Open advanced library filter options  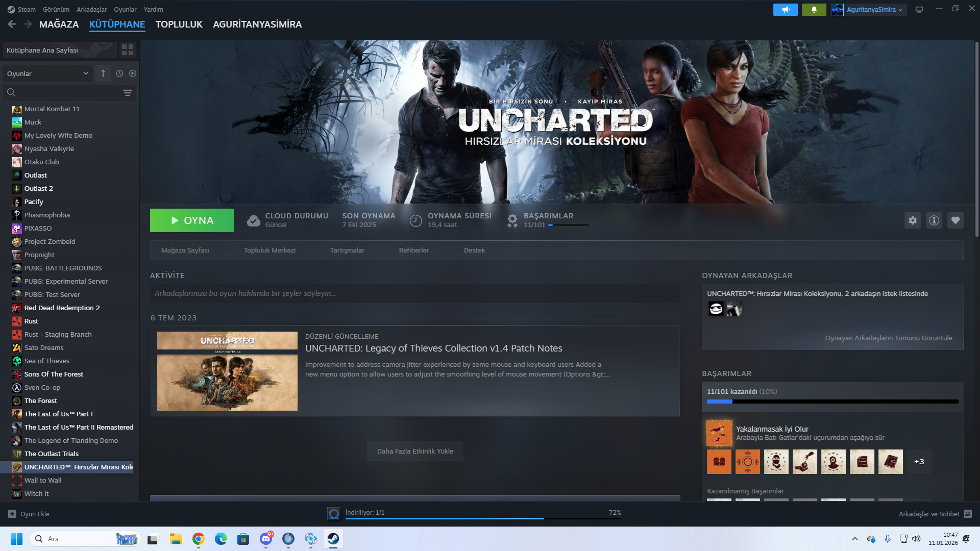[x=128, y=92]
